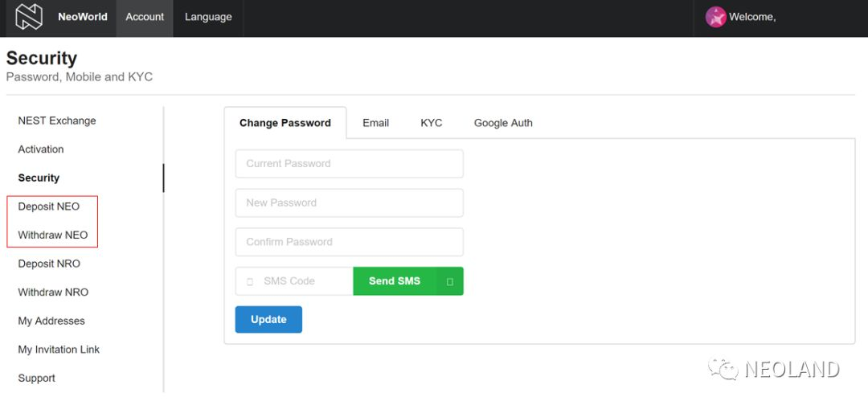Click the Confirm Password field
868x405 pixels.
point(350,243)
